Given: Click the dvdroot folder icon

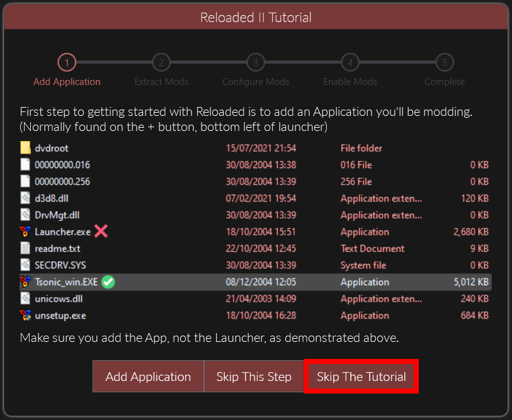Looking at the screenshot, I should tap(25, 148).
